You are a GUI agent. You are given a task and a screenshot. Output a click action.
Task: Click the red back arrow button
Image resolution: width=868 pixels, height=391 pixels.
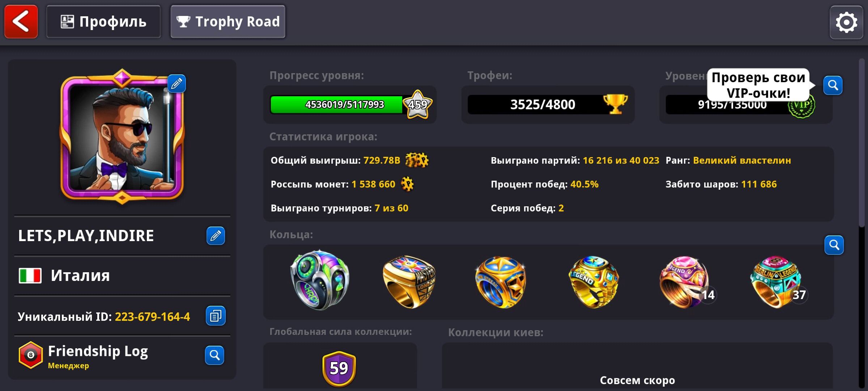(21, 22)
